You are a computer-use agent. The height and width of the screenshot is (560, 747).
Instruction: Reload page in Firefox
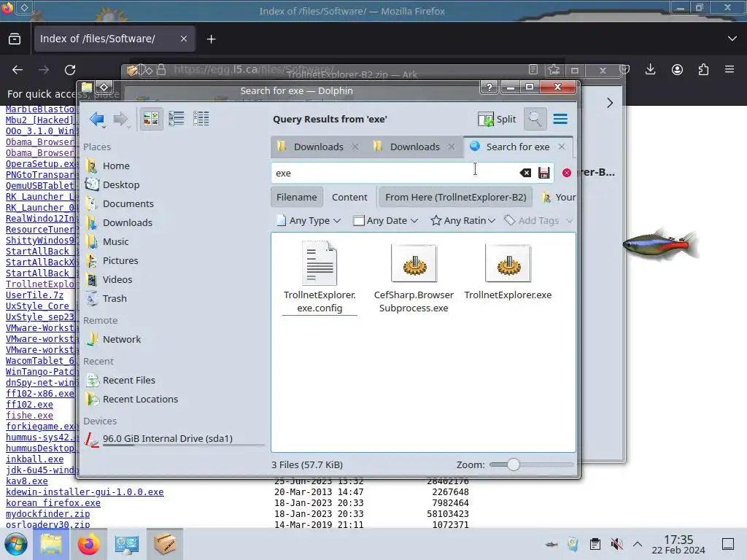click(x=70, y=70)
